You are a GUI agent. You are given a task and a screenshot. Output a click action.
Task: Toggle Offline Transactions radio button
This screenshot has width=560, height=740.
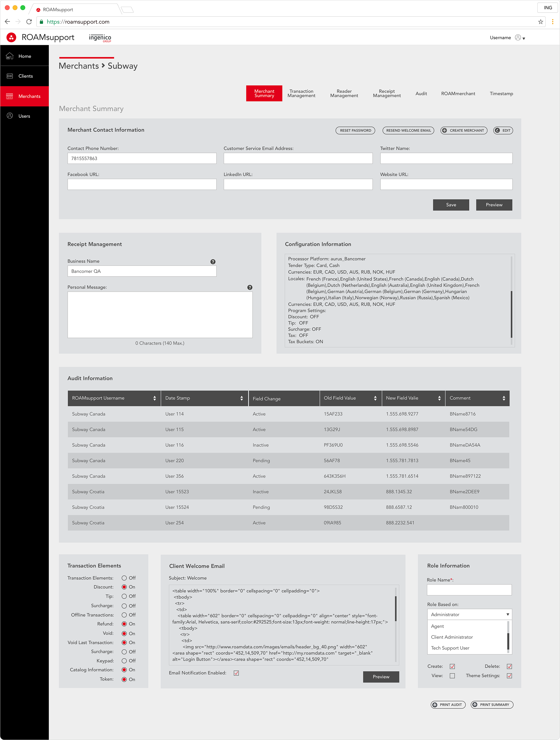124,615
